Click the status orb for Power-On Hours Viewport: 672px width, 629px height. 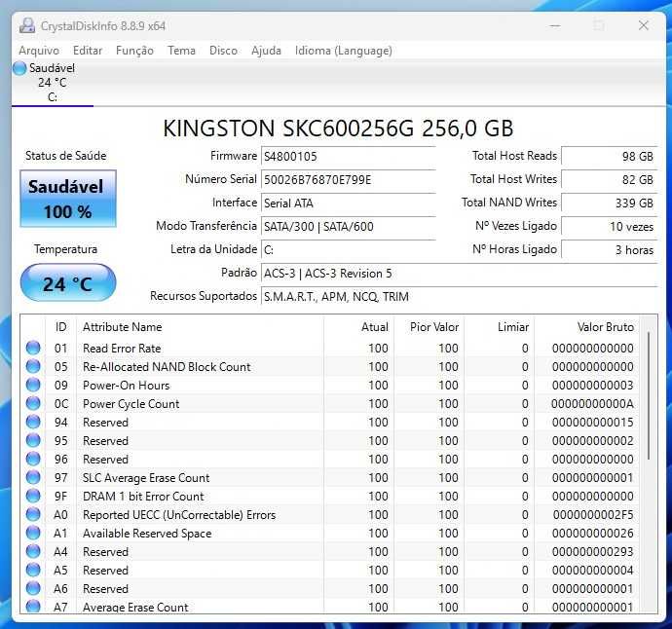pyautogui.click(x=33, y=385)
